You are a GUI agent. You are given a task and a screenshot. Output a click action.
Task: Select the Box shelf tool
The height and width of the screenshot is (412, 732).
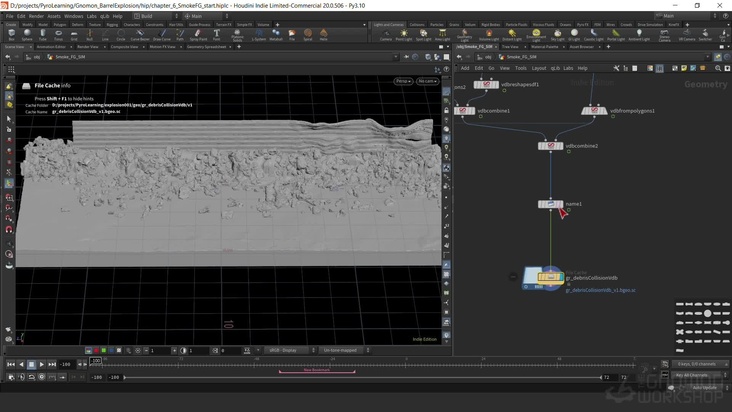coord(9,35)
